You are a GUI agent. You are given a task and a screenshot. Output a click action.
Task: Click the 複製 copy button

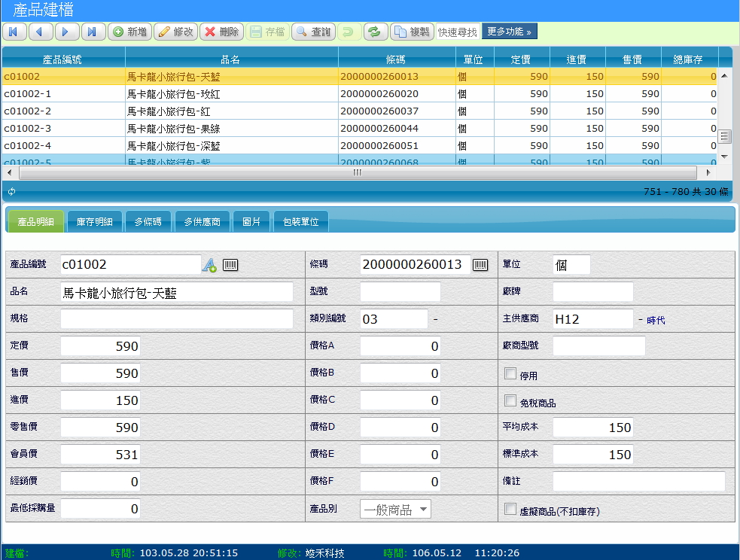411,32
